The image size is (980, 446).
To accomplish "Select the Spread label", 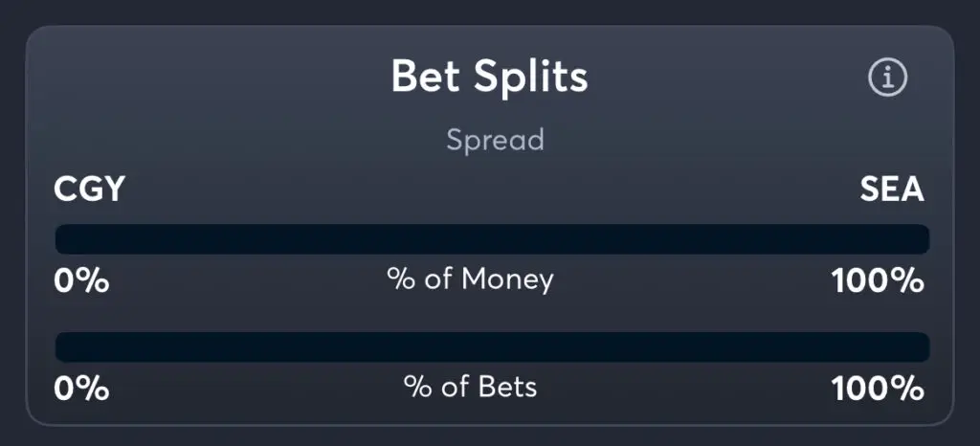I will pos(495,142).
